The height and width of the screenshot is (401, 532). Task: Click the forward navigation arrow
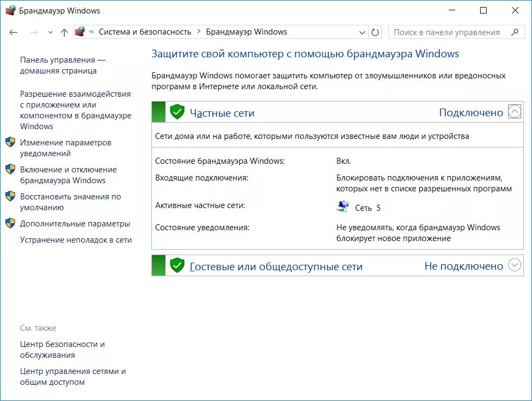tap(34, 32)
